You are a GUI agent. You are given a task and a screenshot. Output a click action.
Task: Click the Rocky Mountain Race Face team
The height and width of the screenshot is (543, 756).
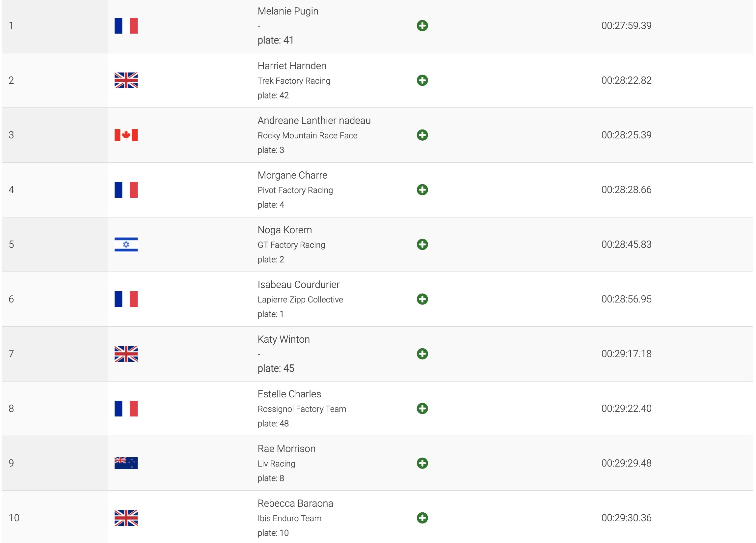[x=307, y=136]
